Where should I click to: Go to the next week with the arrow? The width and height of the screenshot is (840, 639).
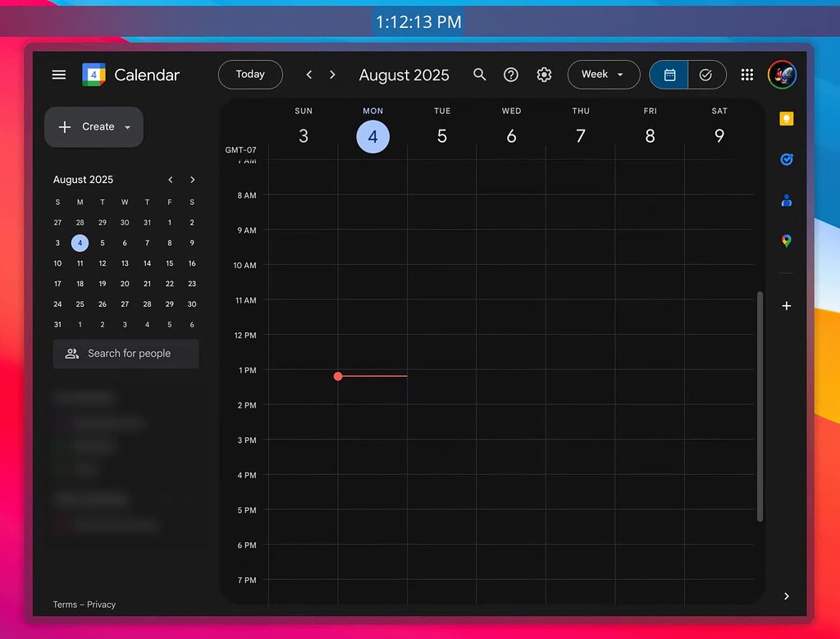(x=332, y=74)
